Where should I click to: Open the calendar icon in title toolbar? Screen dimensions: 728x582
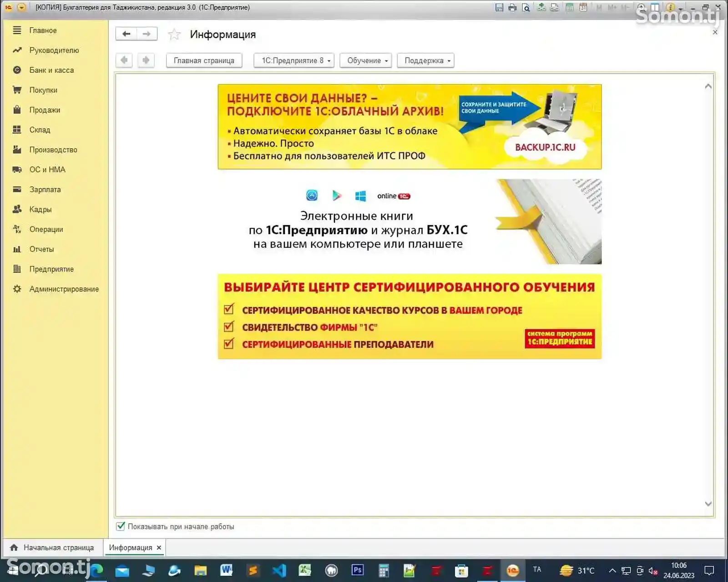tap(583, 7)
